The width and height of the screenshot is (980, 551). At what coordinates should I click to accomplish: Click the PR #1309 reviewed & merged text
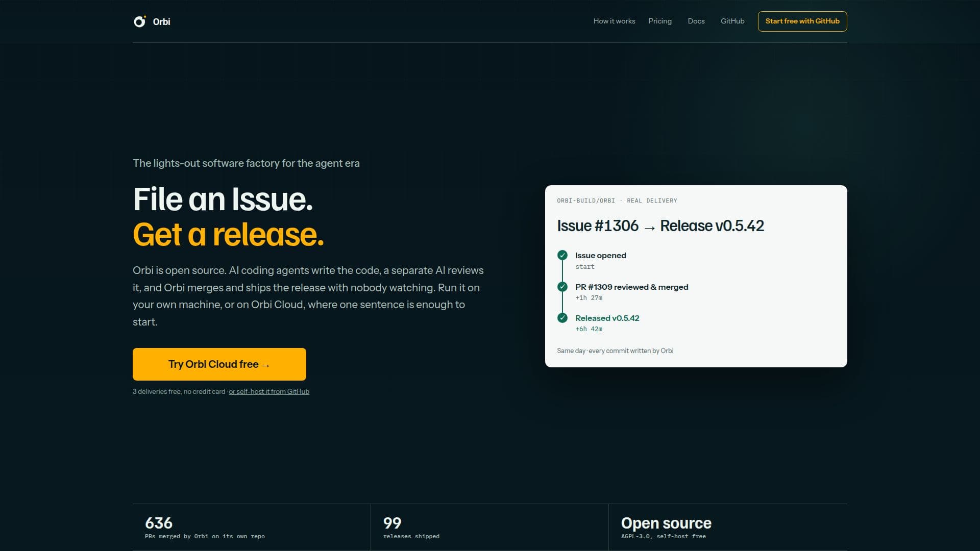[x=631, y=287]
